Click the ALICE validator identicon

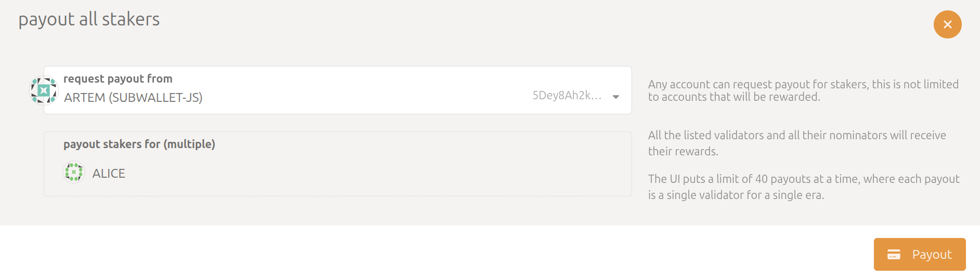tap(74, 172)
